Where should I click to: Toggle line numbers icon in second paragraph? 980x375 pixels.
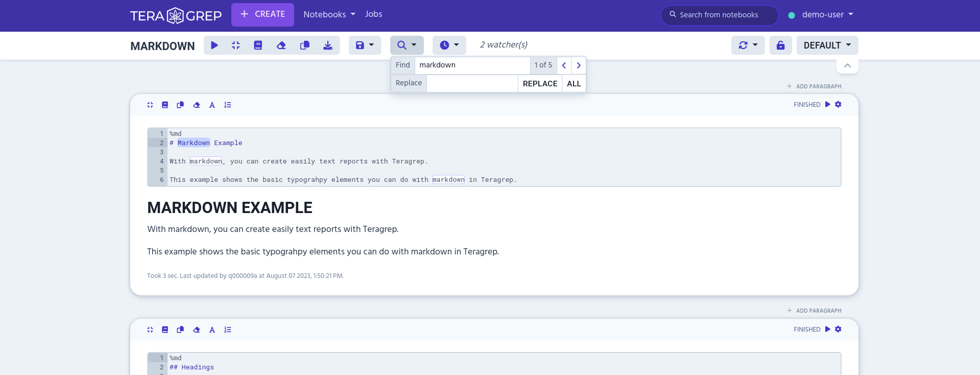pos(228,330)
